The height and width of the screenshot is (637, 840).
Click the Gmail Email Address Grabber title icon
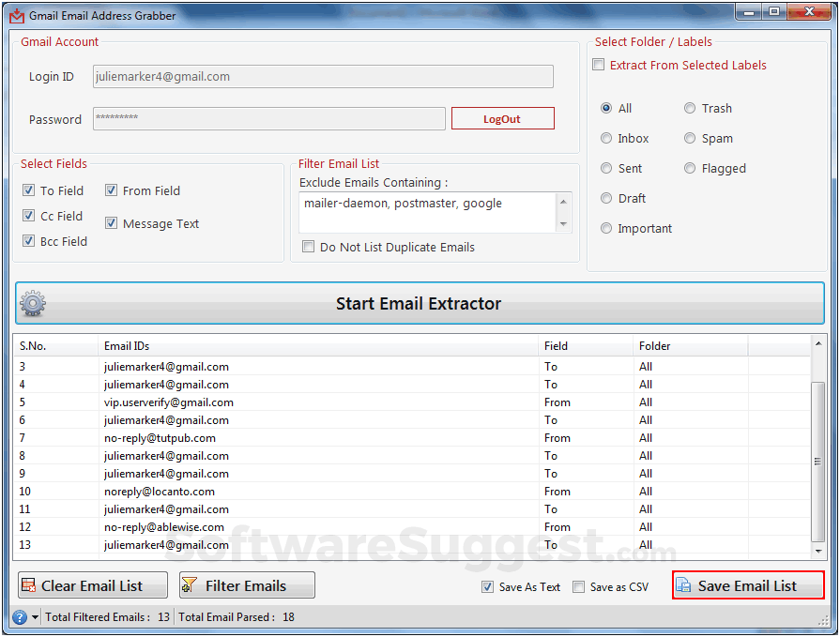pyautogui.click(x=17, y=16)
